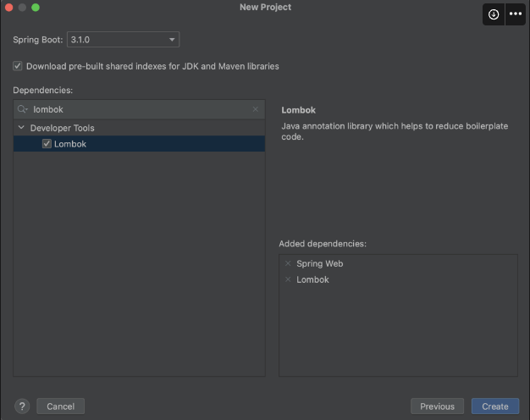Click the Create button

pyautogui.click(x=495, y=406)
